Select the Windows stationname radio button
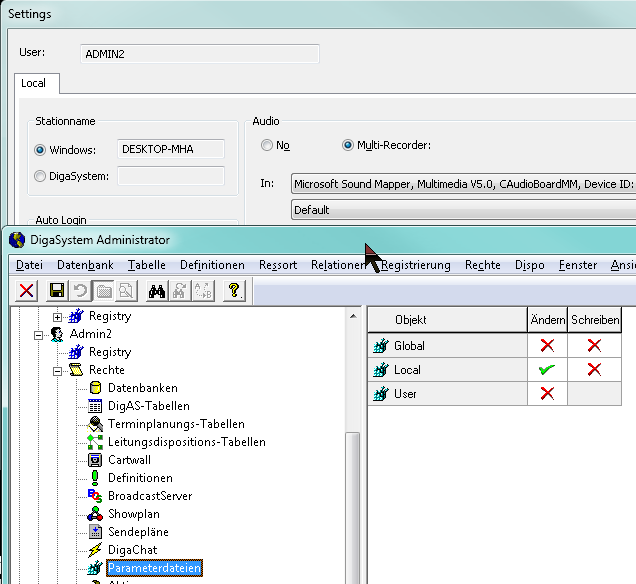 pyautogui.click(x=41, y=150)
